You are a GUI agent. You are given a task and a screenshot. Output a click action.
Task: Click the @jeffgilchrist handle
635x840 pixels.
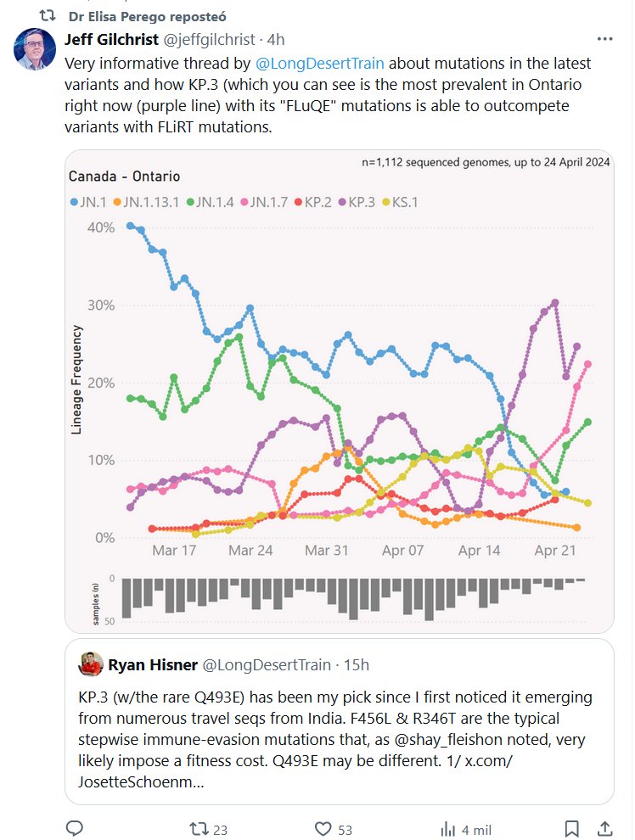pyautogui.click(x=214, y=39)
